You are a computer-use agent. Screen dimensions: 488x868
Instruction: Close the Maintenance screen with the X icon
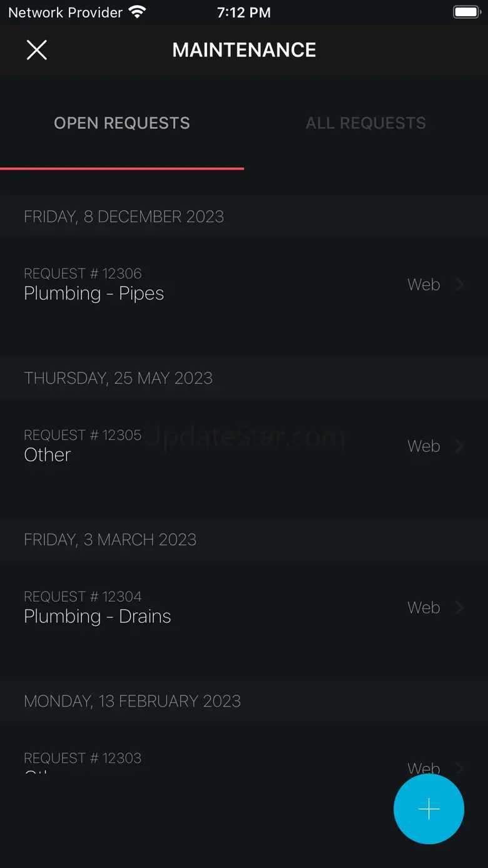coord(37,50)
